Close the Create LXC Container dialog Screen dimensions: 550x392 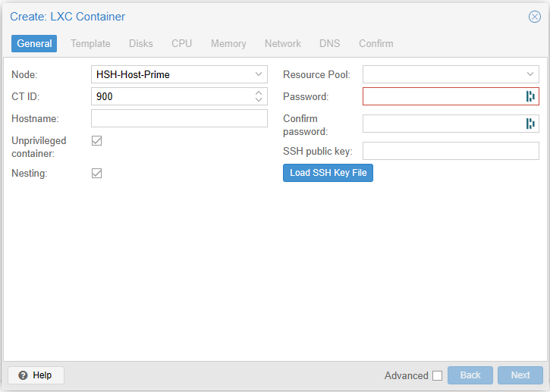point(534,17)
